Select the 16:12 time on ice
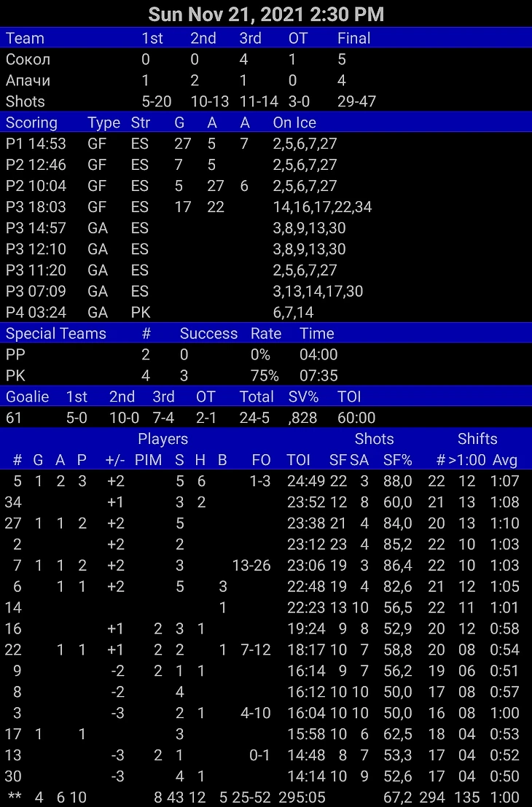The width and height of the screenshot is (532, 807). [306, 693]
